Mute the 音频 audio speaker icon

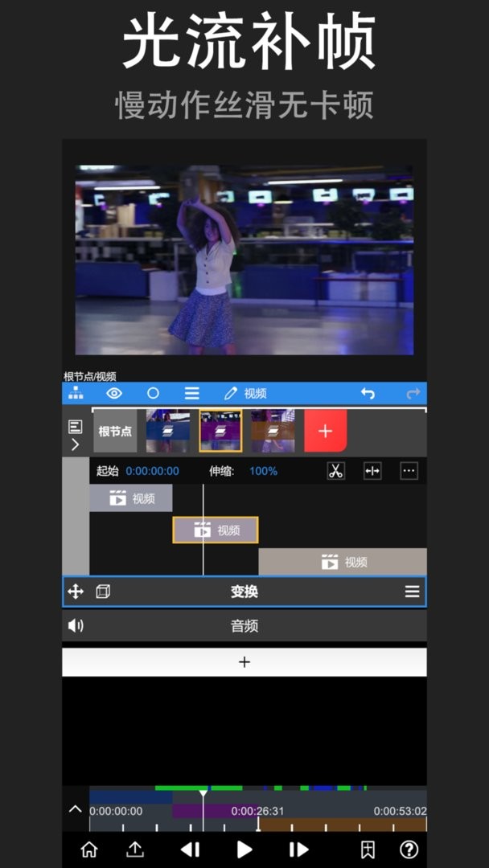(76, 625)
